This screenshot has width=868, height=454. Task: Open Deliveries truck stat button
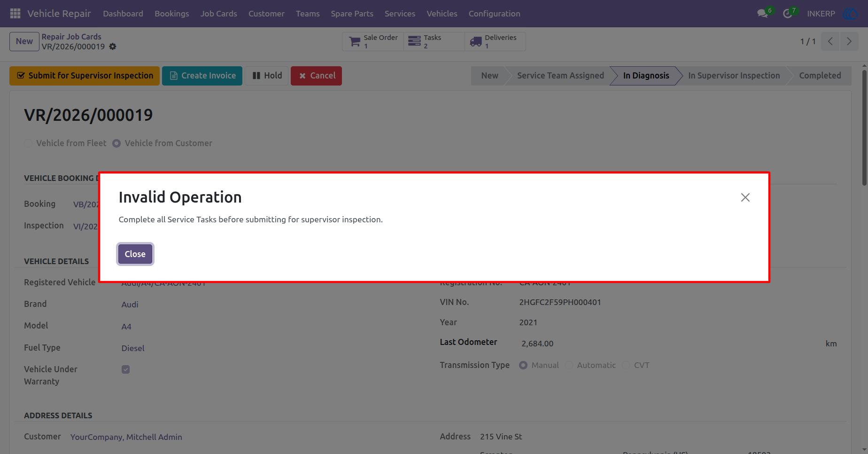coord(495,41)
